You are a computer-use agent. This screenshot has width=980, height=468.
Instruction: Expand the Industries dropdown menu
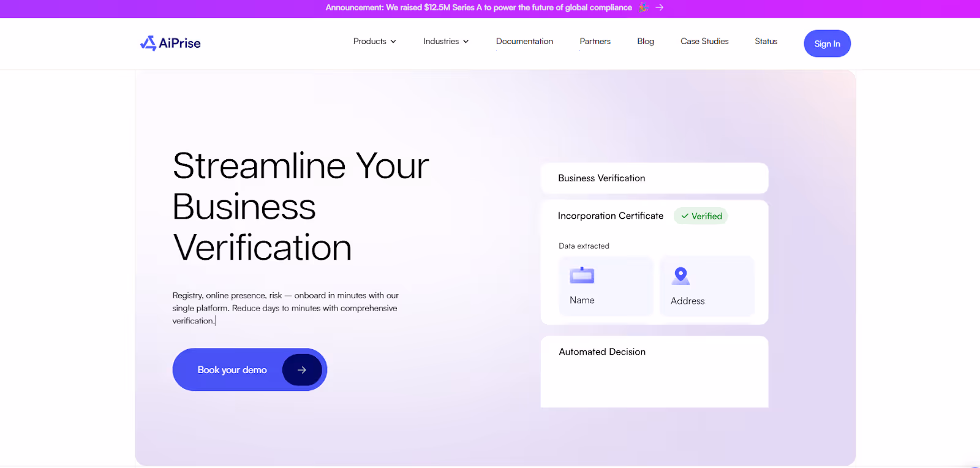[x=446, y=41]
